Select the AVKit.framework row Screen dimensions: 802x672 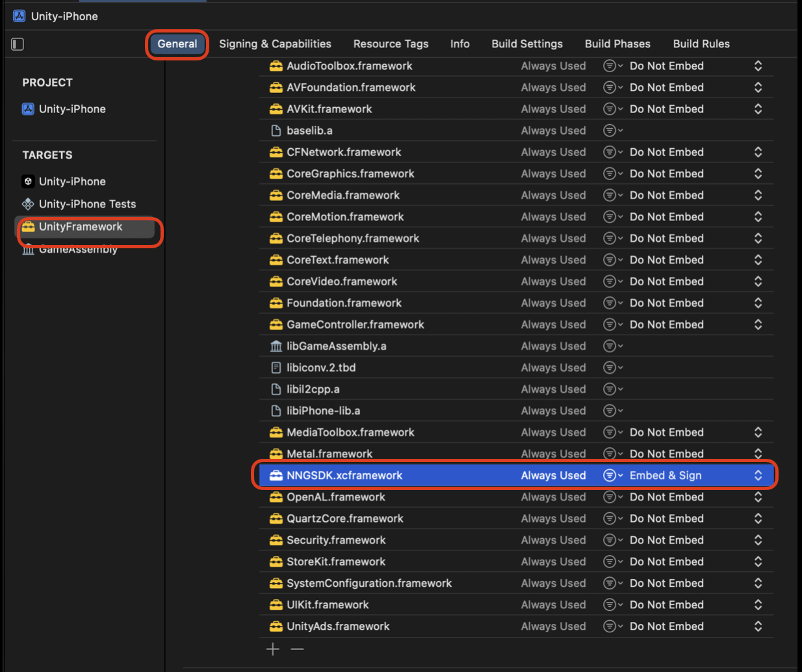[x=516, y=109]
